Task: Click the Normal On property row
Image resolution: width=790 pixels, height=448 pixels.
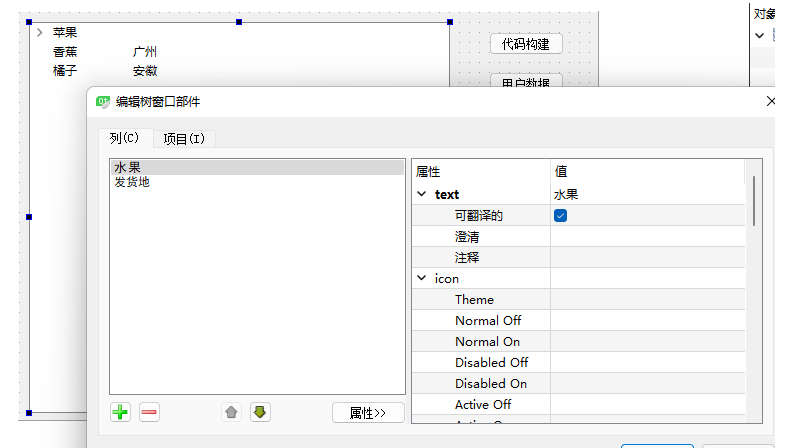Action: click(x=578, y=342)
